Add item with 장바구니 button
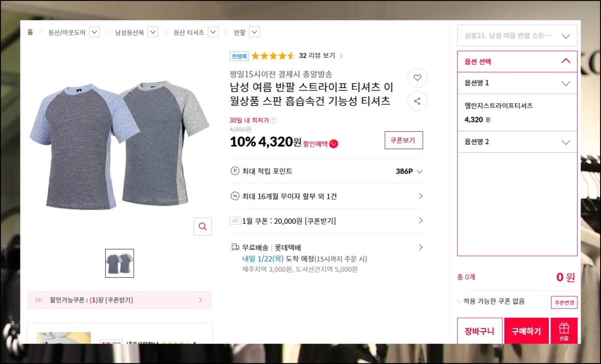 pos(479,331)
